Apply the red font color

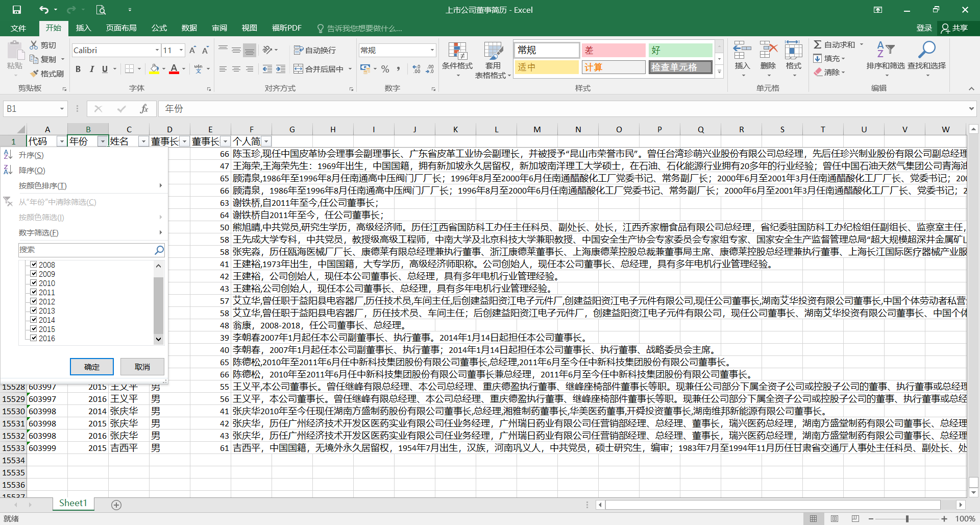pyautogui.click(x=174, y=69)
